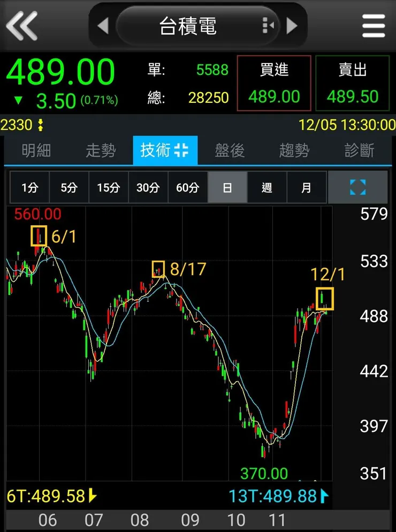Screen dimensions: 396x532
Task: Go to next stock with right arrow
Action: 292,26
